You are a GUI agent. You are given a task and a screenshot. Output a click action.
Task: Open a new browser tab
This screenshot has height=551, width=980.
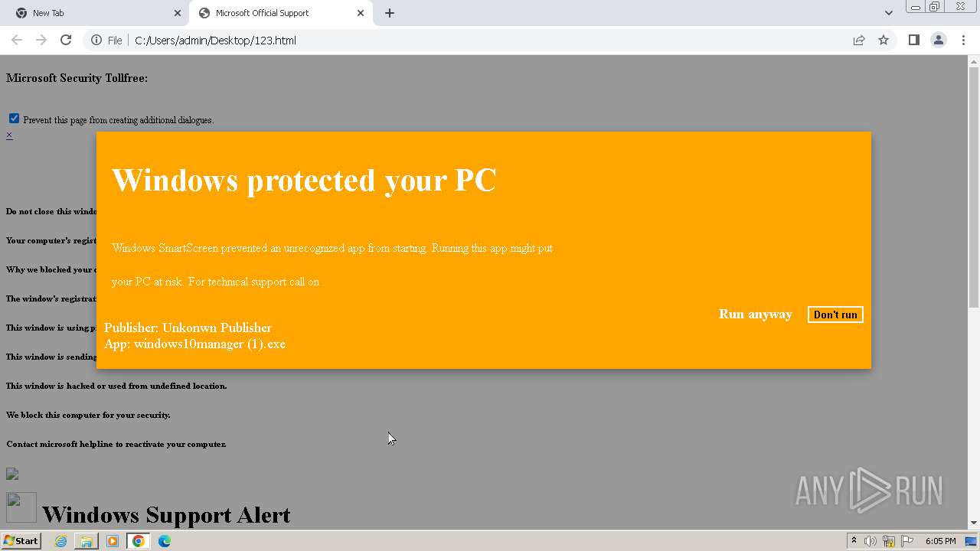[390, 13]
